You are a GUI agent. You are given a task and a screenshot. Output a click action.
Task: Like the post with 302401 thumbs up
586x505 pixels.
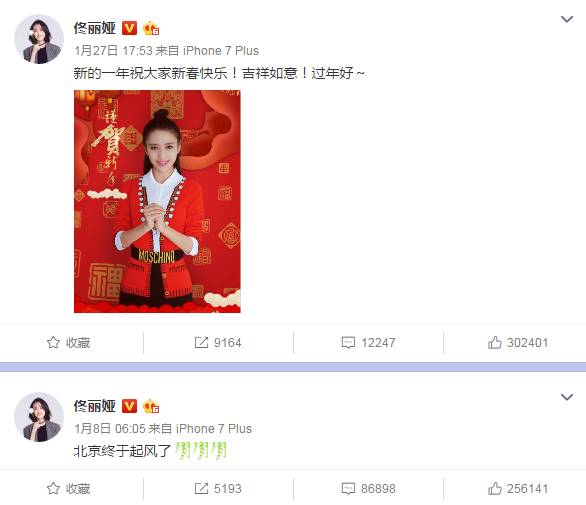pos(495,342)
